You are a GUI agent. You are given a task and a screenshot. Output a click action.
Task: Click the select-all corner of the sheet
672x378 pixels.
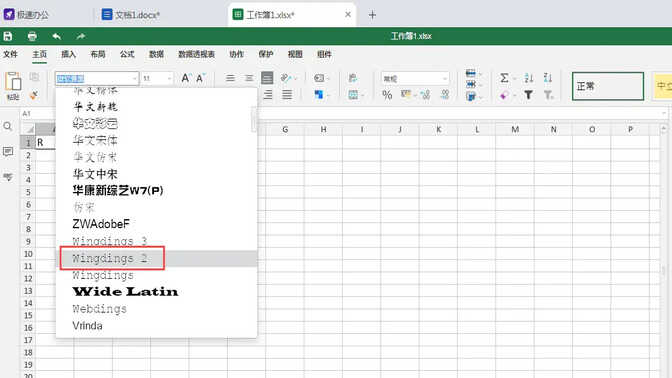[x=28, y=129]
